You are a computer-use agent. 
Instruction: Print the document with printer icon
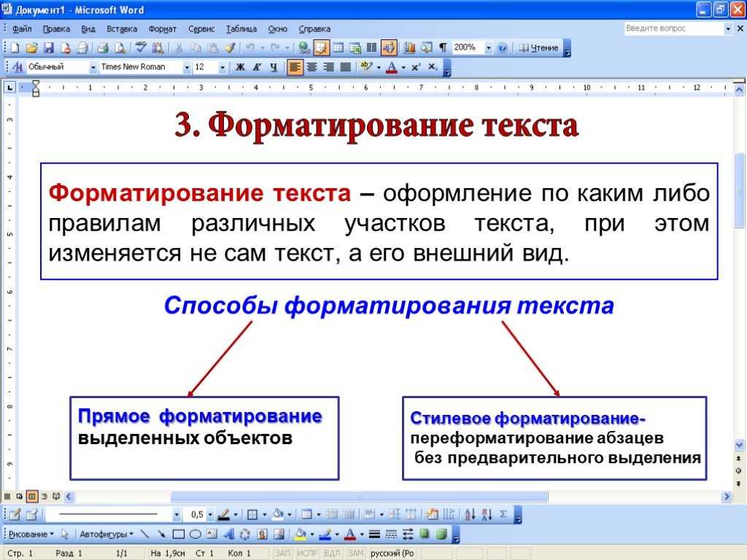tap(102, 47)
